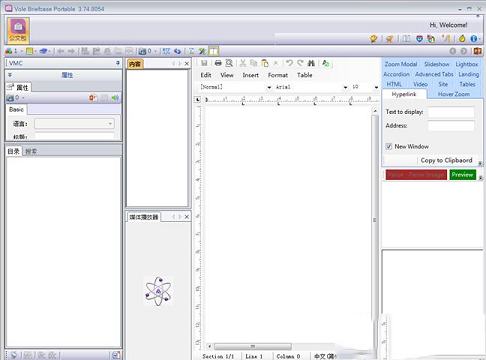Screen dimensions: 486x360
Task: Collapse the 属性 panel header chevron
Action: point(10,75)
